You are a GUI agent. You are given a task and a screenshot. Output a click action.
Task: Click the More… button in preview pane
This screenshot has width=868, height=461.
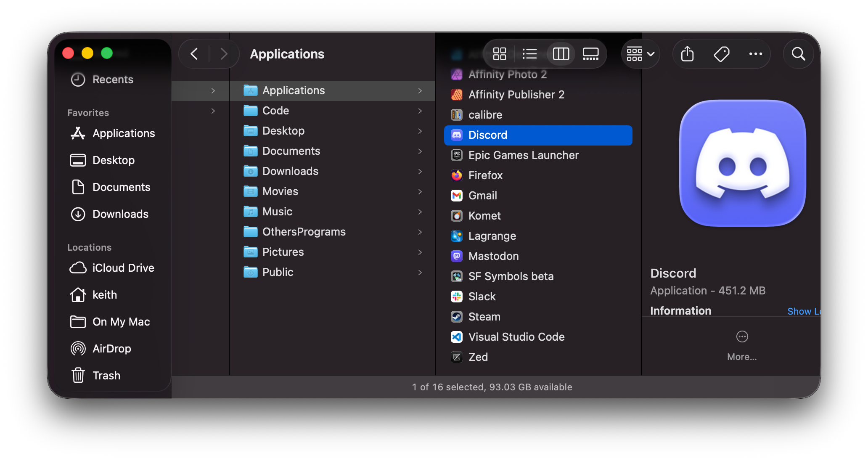[742, 346]
